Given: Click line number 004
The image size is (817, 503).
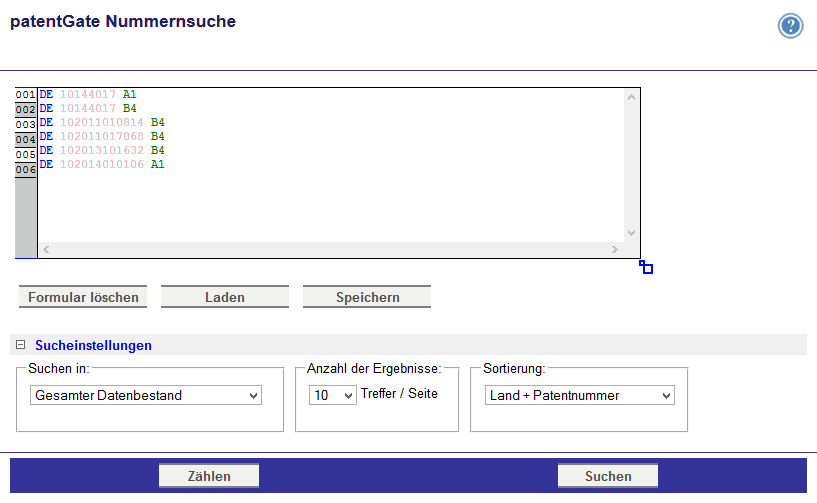Looking at the screenshot, I should click(26, 139).
